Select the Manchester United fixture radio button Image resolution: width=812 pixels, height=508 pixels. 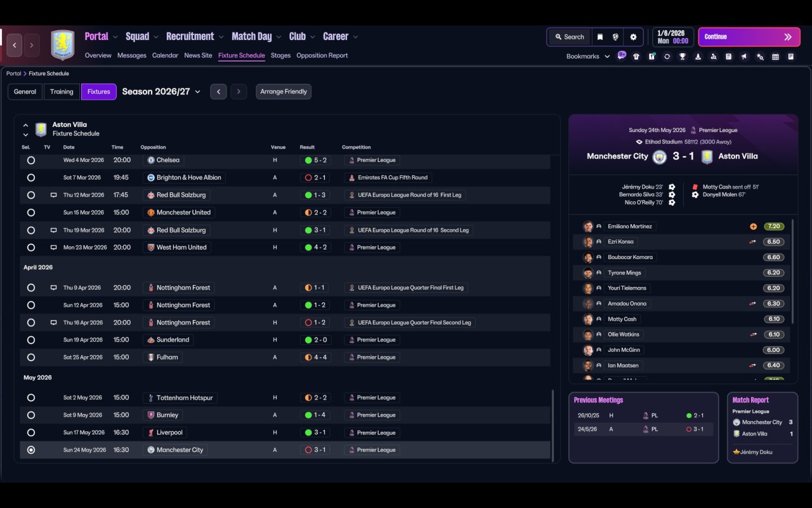(x=31, y=213)
